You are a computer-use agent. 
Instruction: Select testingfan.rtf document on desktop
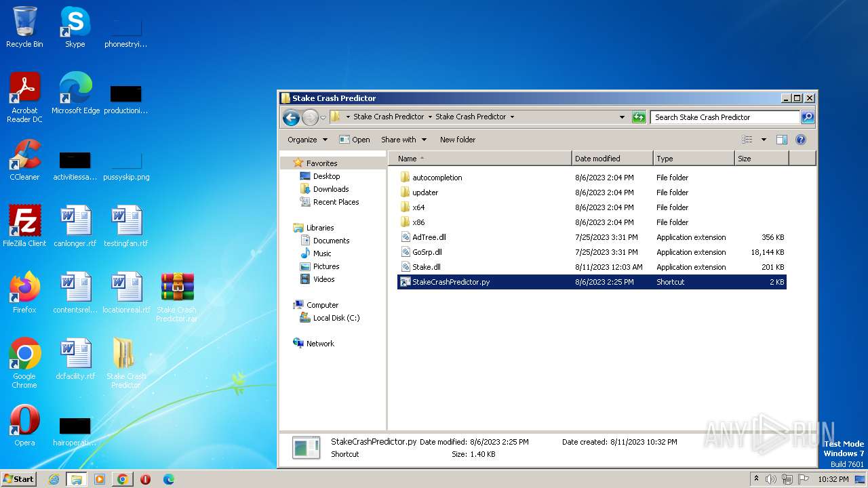[126, 226]
